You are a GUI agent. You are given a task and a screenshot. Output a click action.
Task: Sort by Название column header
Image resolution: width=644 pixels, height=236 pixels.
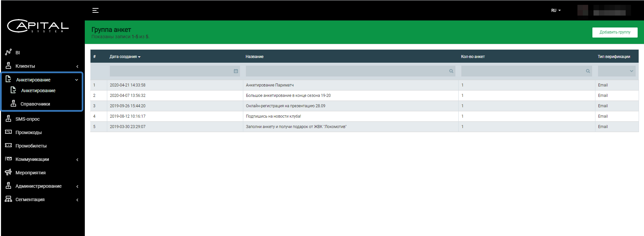[254, 57]
